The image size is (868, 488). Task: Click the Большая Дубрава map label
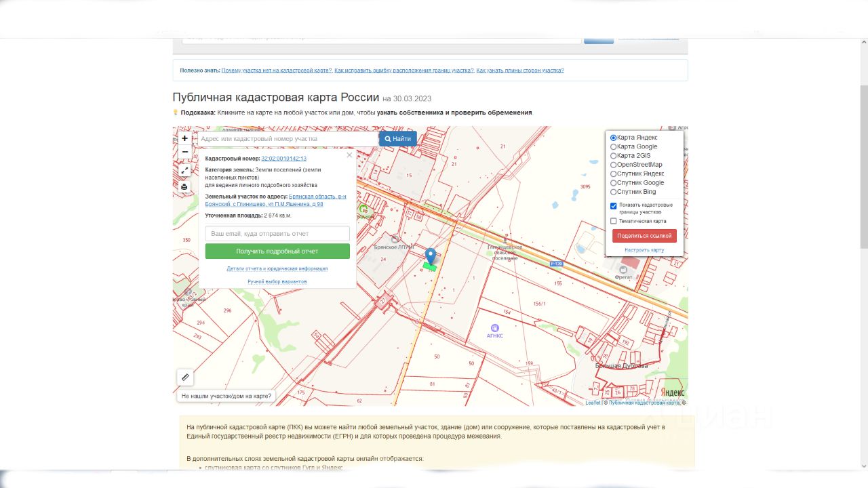(x=621, y=366)
